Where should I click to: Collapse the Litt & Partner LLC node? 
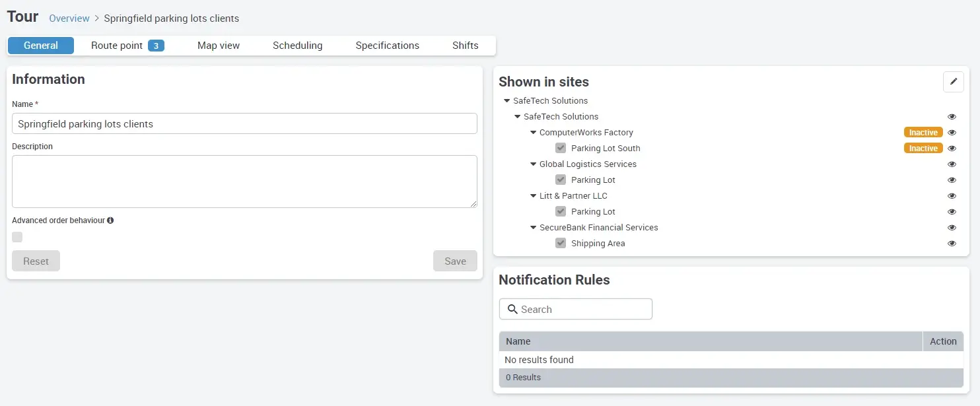tap(533, 195)
